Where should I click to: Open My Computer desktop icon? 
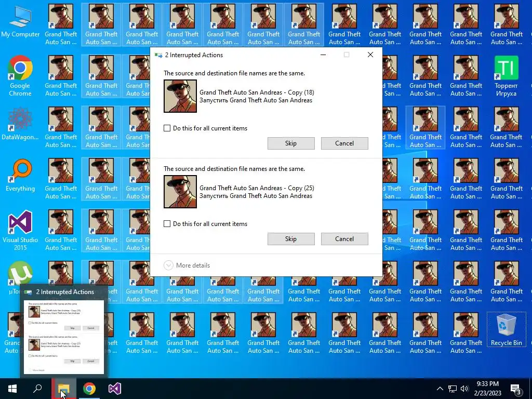coord(20,21)
